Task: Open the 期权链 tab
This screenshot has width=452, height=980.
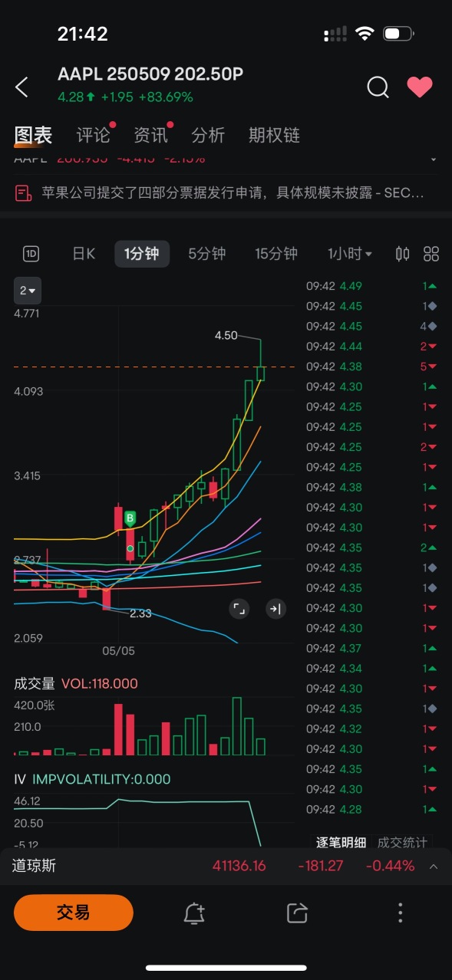Action: tap(274, 136)
